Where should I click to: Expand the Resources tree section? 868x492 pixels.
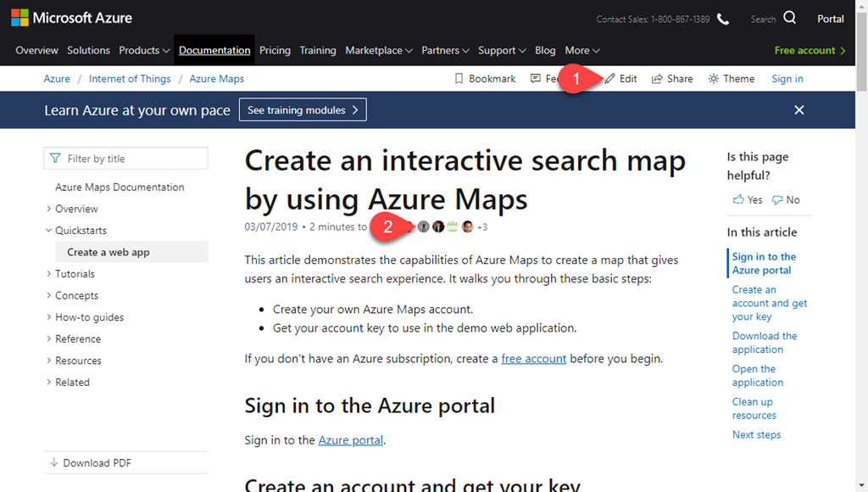(48, 361)
